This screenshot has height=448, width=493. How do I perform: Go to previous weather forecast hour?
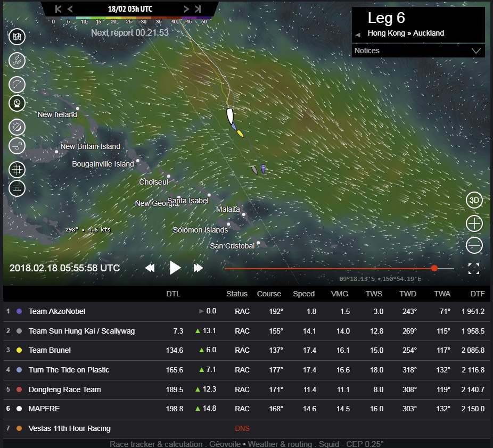pos(70,9)
